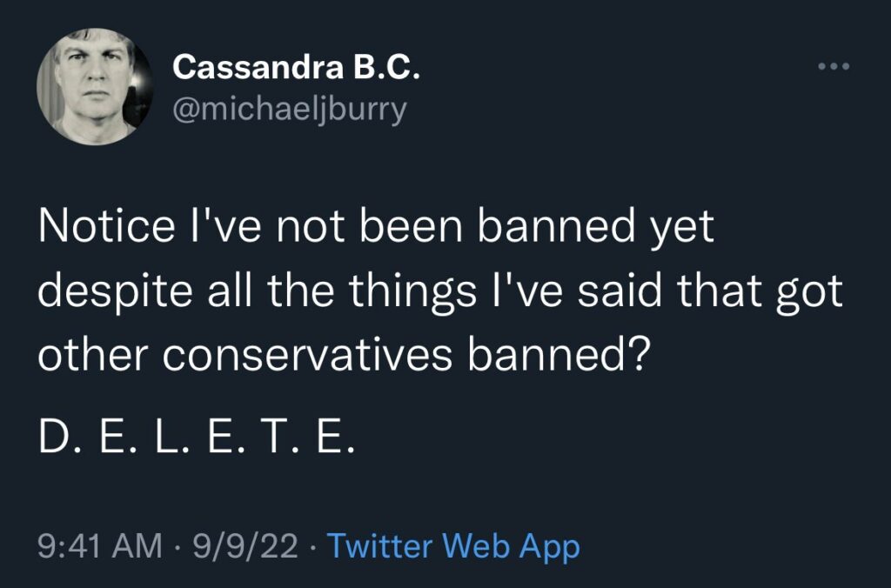The width and height of the screenshot is (891, 588).
Task: Open the three-dot more options menu
Action: [834, 67]
